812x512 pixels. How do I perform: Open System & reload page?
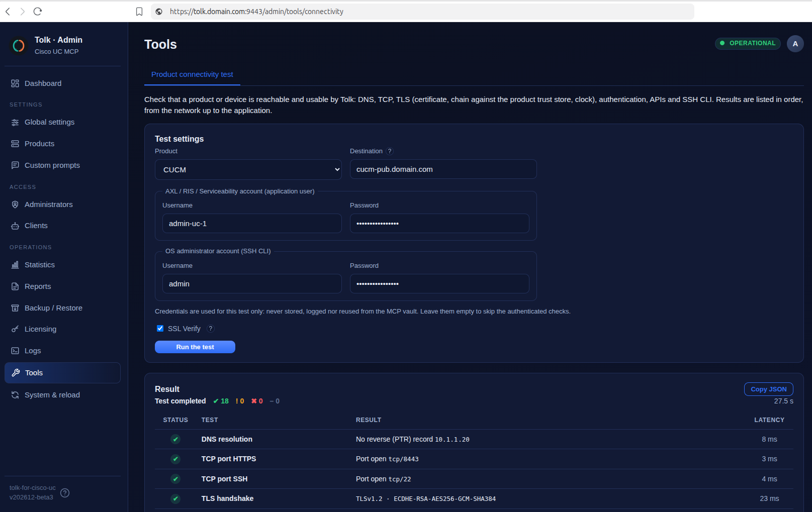(62, 395)
